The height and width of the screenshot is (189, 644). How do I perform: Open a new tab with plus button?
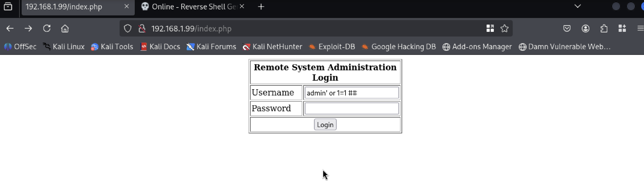pyautogui.click(x=261, y=7)
